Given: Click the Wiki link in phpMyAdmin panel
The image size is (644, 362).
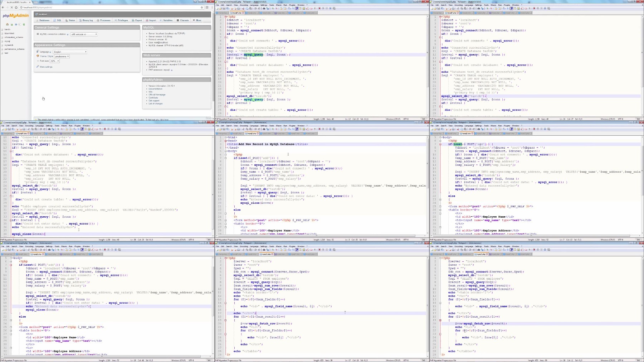Looking at the screenshot, I should click(150, 92).
